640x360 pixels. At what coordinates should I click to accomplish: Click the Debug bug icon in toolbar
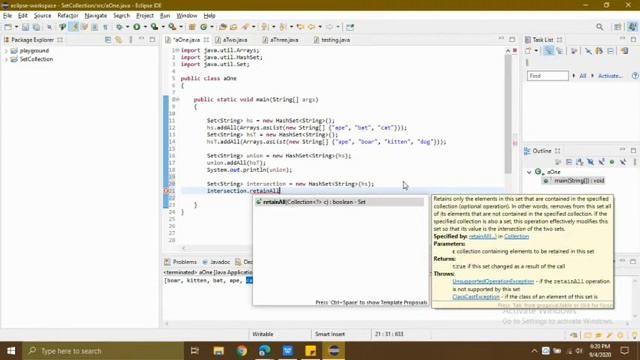tap(119, 27)
